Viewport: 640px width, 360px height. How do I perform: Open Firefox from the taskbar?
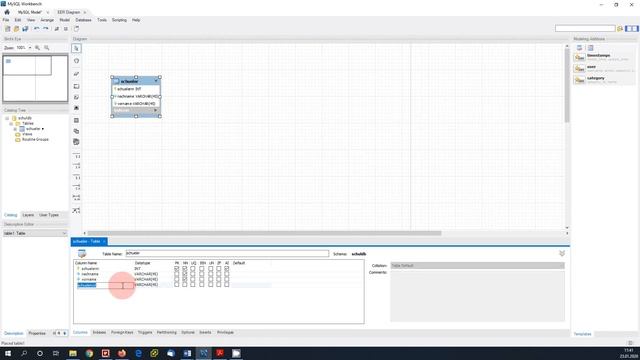point(122,353)
